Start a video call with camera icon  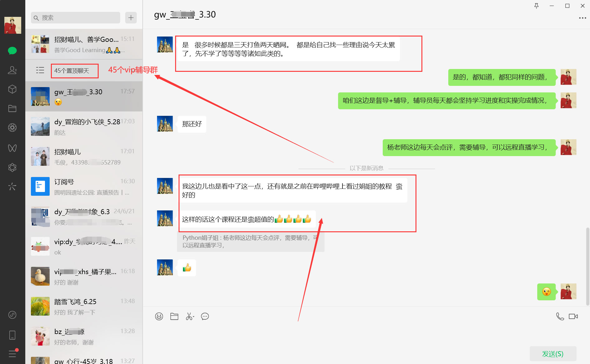(x=573, y=317)
